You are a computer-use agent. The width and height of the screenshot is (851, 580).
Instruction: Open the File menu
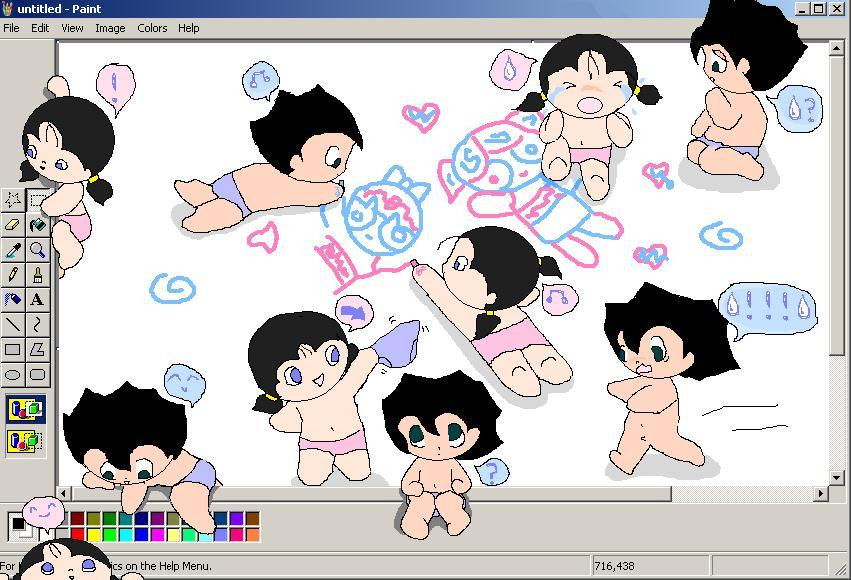[x=11, y=28]
